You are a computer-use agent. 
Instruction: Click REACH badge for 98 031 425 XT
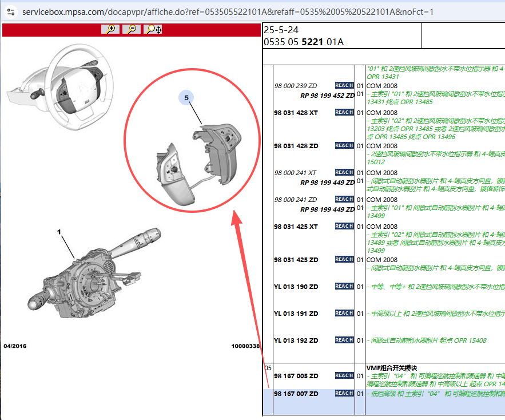344,227
